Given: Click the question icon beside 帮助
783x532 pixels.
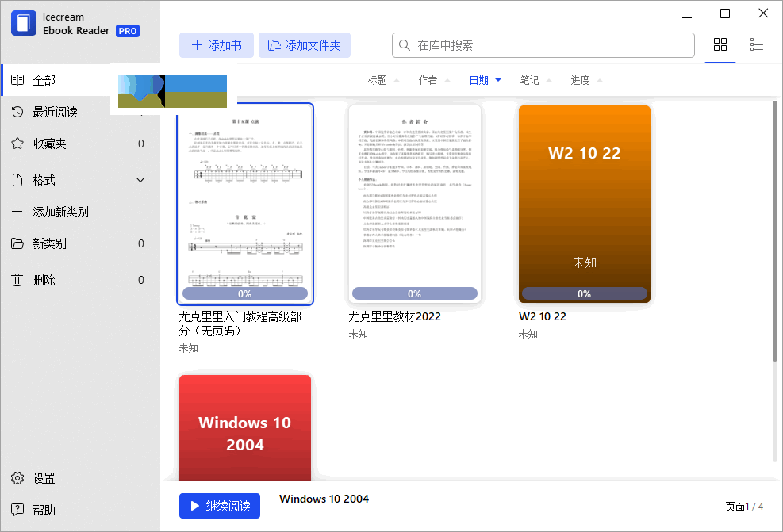Looking at the screenshot, I should (x=17, y=510).
